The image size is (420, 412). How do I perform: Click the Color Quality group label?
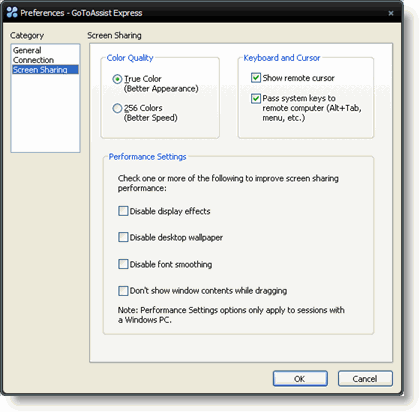click(130, 58)
